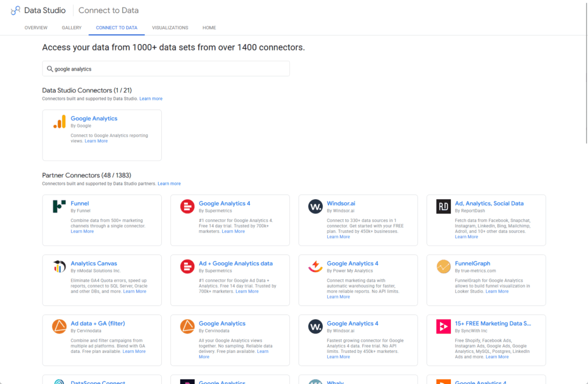Click the Data Studio logo icon
Viewport: 588px width, 384px height.
pyautogui.click(x=16, y=10)
